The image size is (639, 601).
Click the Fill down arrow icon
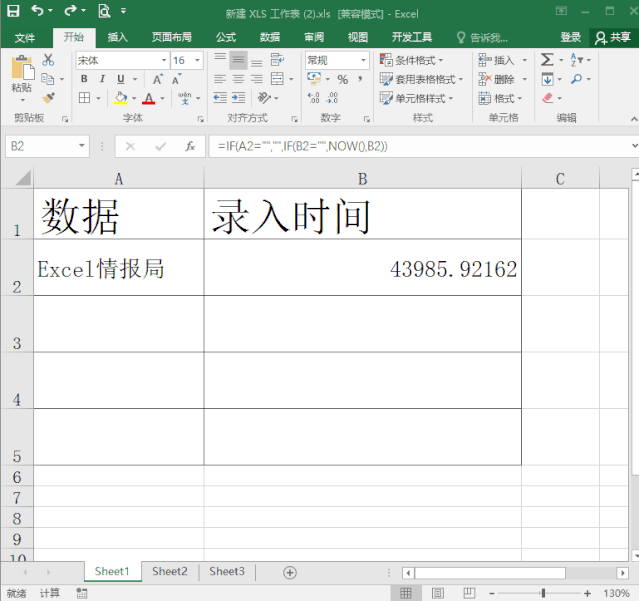(x=547, y=79)
